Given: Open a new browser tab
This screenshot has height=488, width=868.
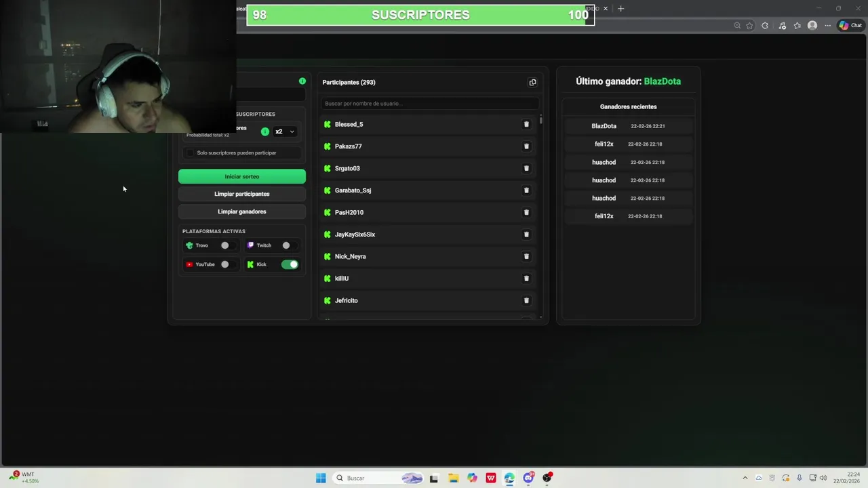Looking at the screenshot, I should [620, 9].
